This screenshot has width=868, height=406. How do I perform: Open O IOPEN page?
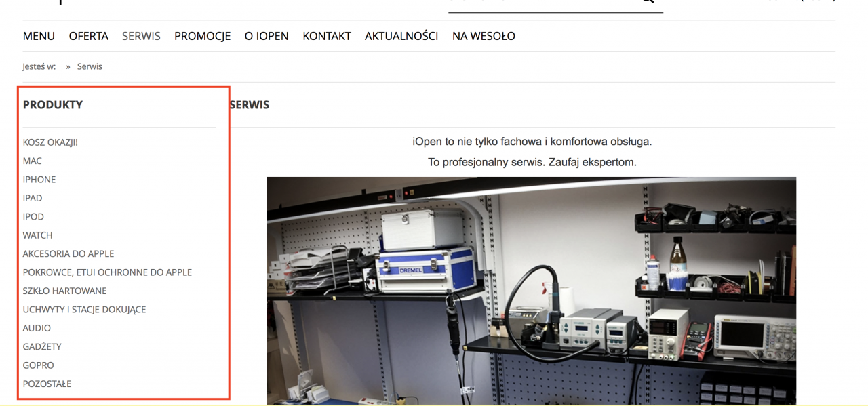[x=267, y=36]
